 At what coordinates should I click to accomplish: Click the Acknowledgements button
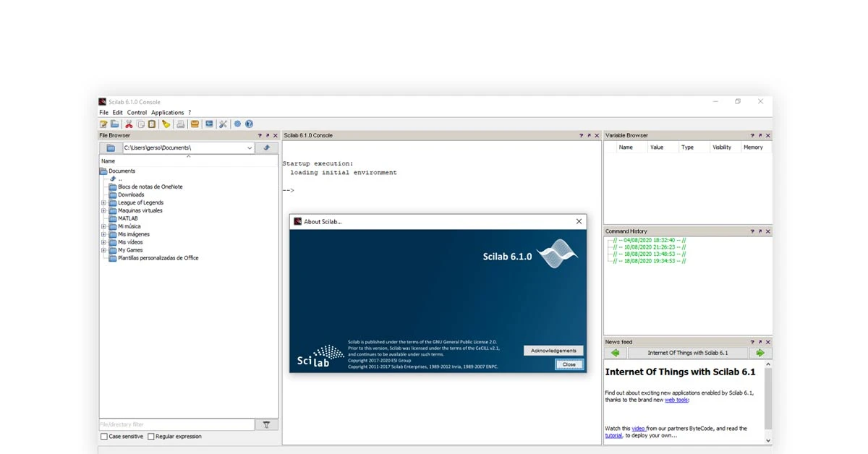click(553, 351)
